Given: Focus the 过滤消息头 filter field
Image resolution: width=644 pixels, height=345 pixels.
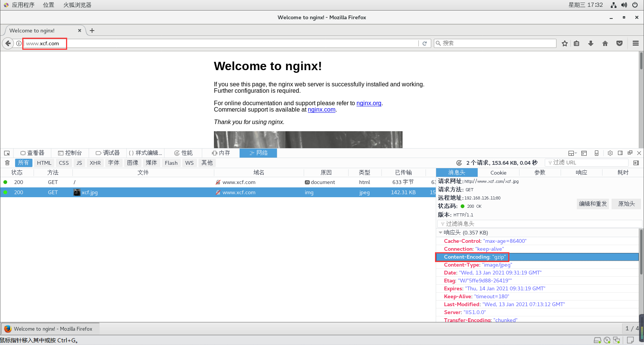Looking at the screenshot, I should pos(539,224).
